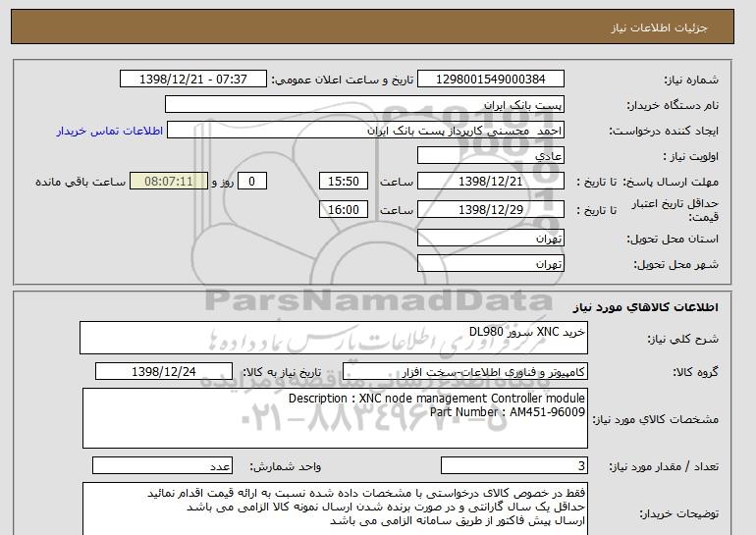Click the need number field 1298001549000384

pyautogui.click(x=490, y=80)
